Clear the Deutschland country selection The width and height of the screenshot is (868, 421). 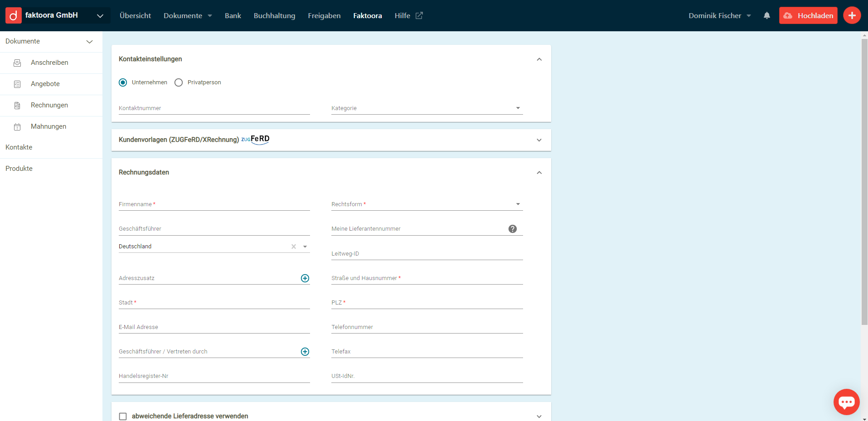294,247
